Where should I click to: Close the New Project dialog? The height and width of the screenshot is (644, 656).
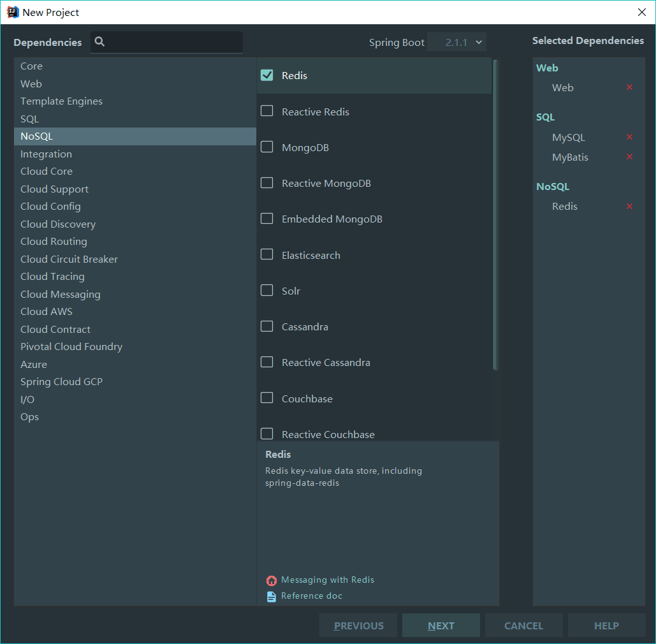[642, 12]
